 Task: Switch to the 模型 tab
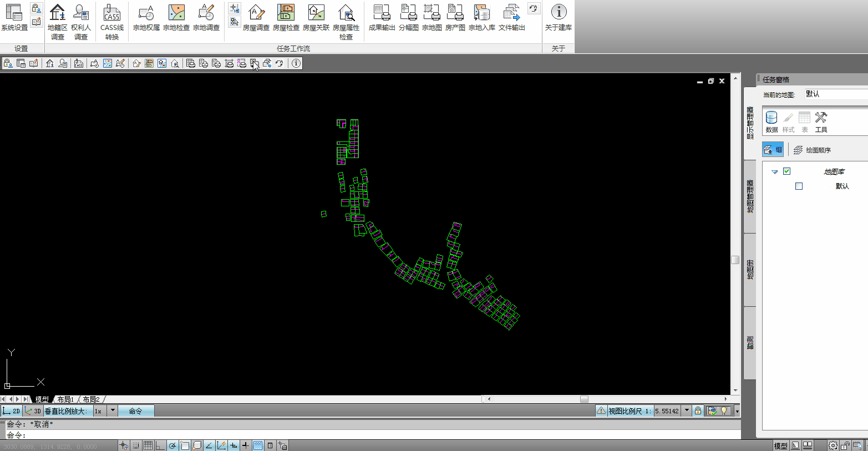click(42, 399)
